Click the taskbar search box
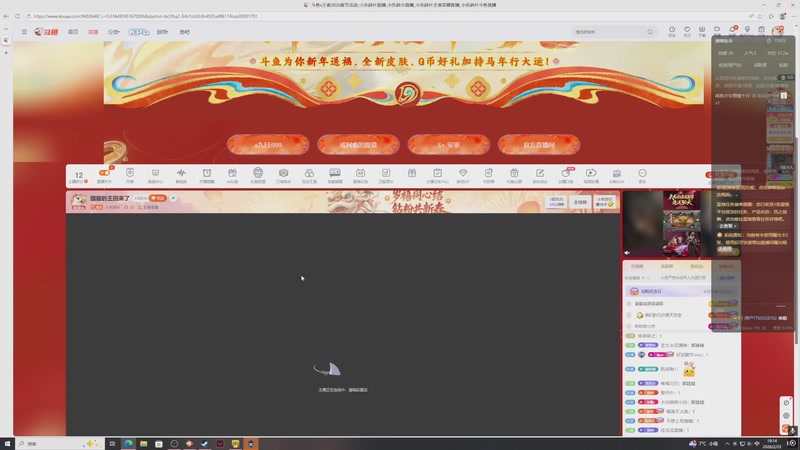Image resolution: width=800 pixels, height=450 pixels. [x=58, y=443]
